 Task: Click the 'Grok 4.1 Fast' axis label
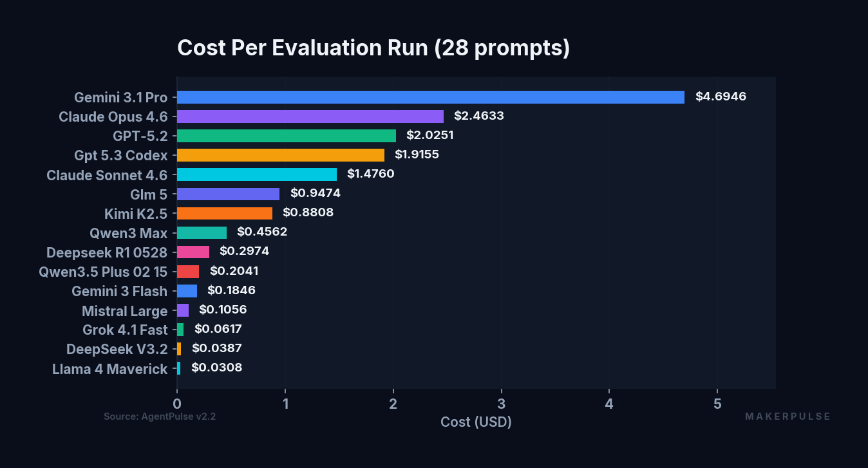click(125, 330)
